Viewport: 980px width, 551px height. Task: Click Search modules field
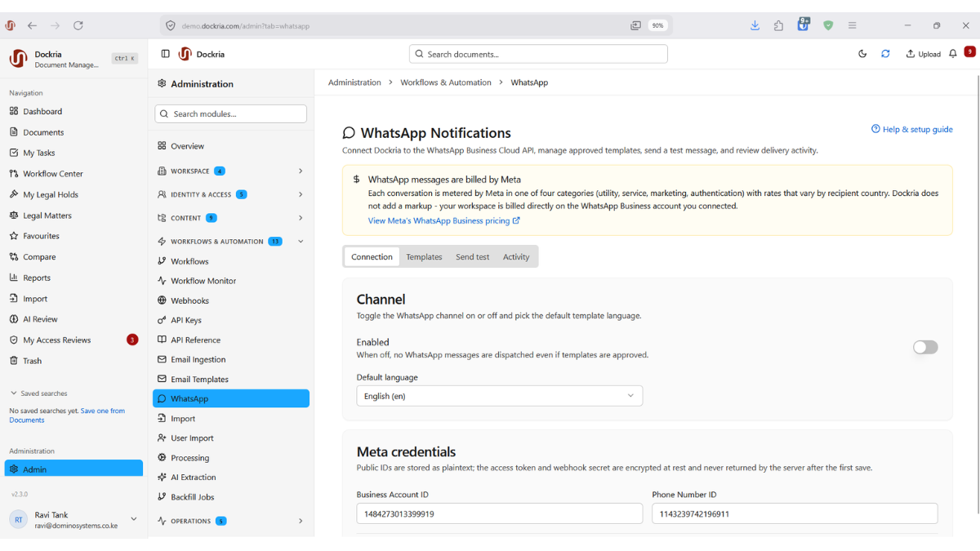(231, 113)
